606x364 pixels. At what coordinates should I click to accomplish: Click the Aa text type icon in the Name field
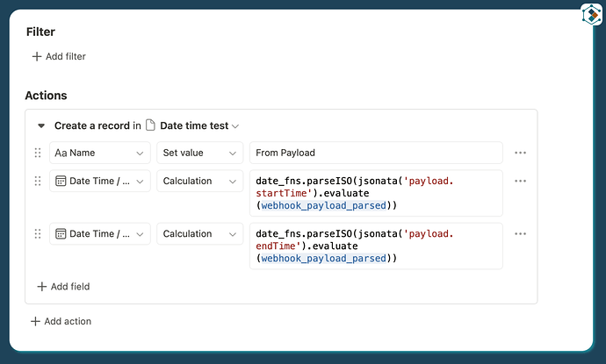tap(61, 153)
